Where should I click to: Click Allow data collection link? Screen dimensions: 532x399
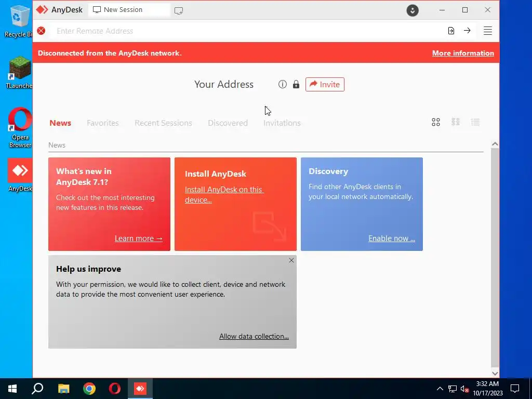(254, 336)
